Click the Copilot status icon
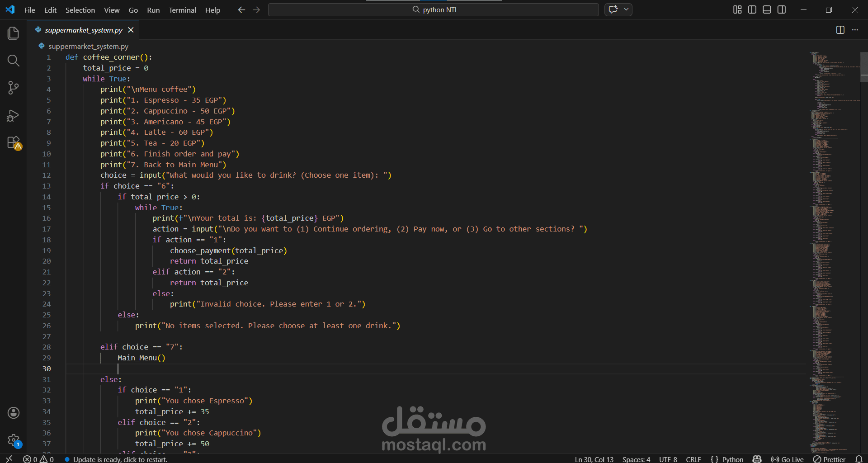868x463 pixels. (x=757, y=459)
